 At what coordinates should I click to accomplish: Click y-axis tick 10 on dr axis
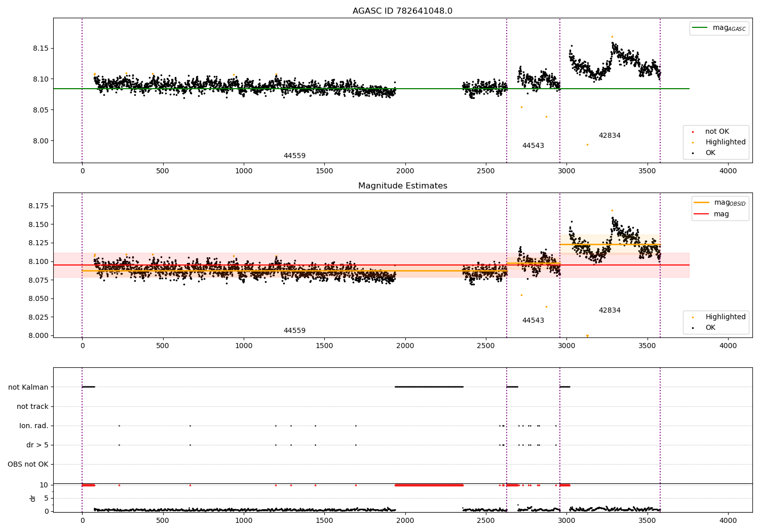[x=44, y=485]
